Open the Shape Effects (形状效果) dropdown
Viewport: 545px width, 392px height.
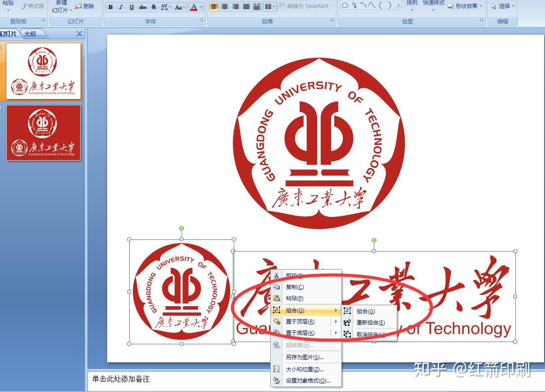[465, 6]
